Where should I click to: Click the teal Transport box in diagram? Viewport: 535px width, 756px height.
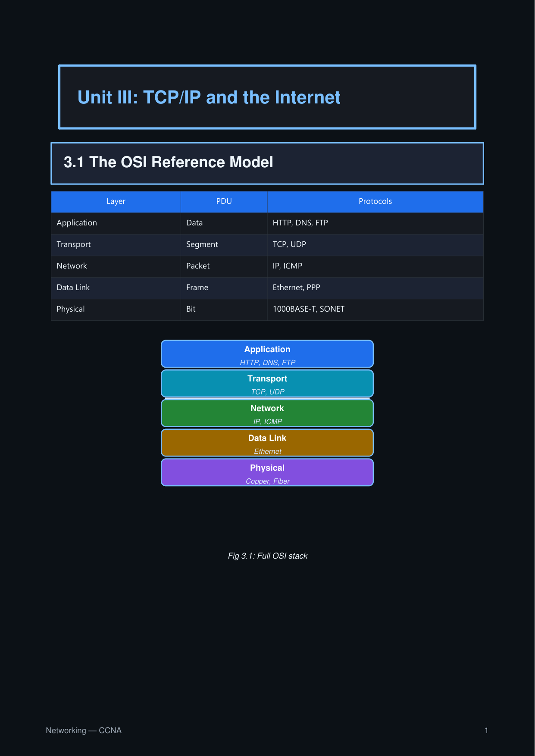coord(267,384)
